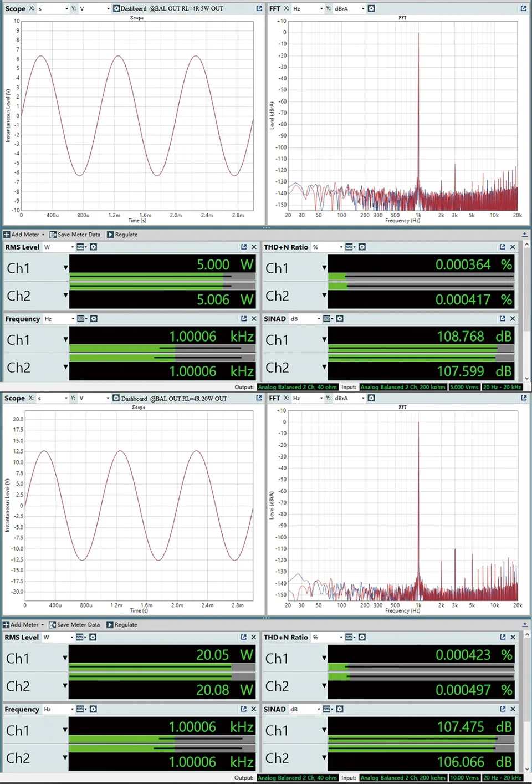Open Scope settings gear in the 5W dashboard
Screen dimensions: 532x784
pyautogui.click(x=116, y=8)
